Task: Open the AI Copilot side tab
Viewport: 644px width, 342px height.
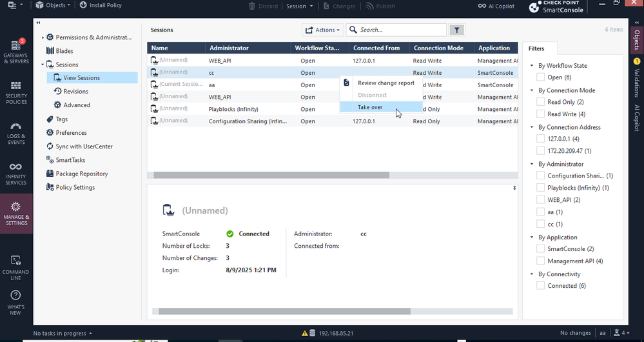Action: 637,118
